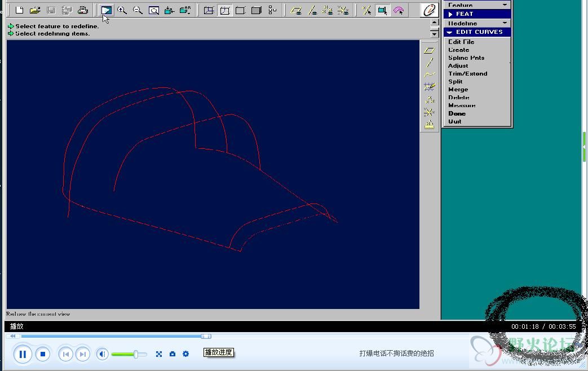This screenshot has height=371, width=588.
Task: Create a datum plane from side toolbar
Action: (x=430, y=50)
